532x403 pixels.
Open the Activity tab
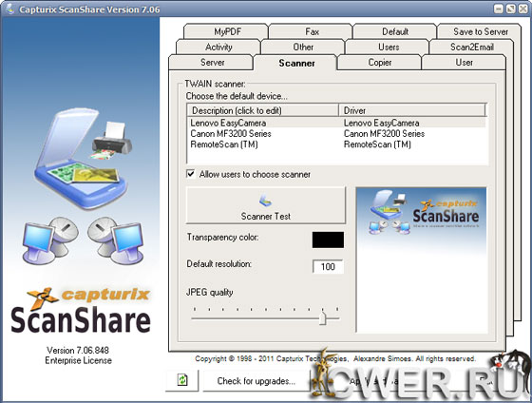[x=218, y=47]
